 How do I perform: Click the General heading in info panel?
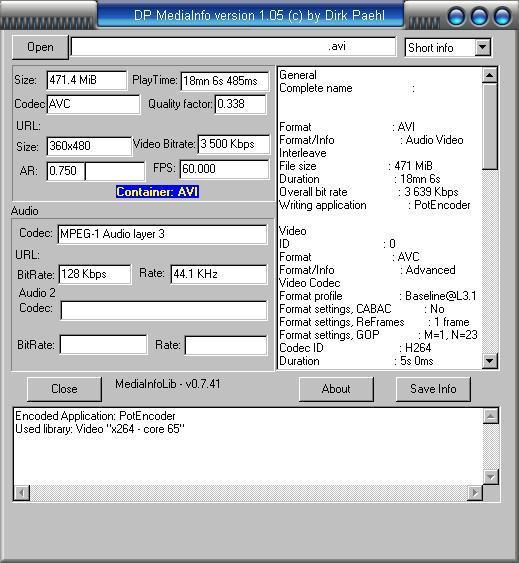tap(298, 75)
